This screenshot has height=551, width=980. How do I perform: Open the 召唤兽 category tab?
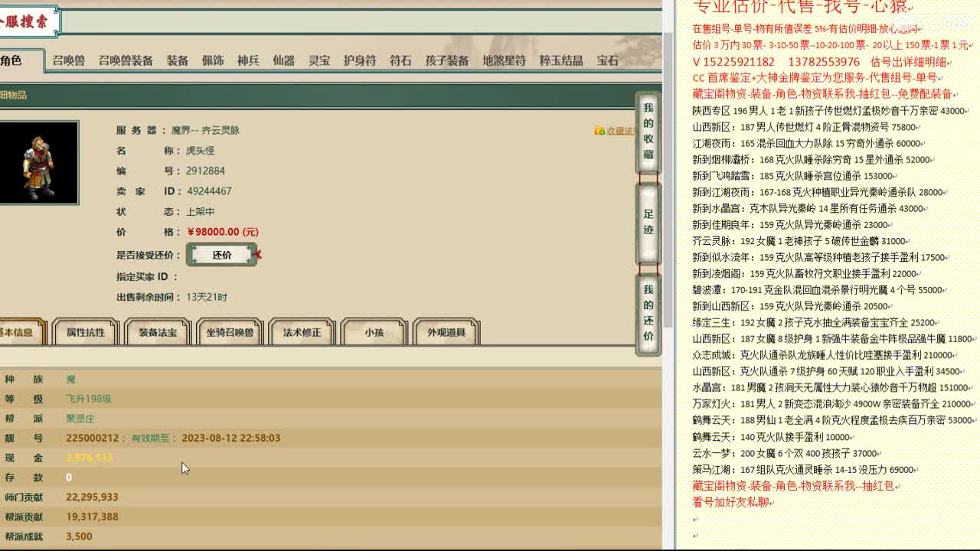[68, 60]
